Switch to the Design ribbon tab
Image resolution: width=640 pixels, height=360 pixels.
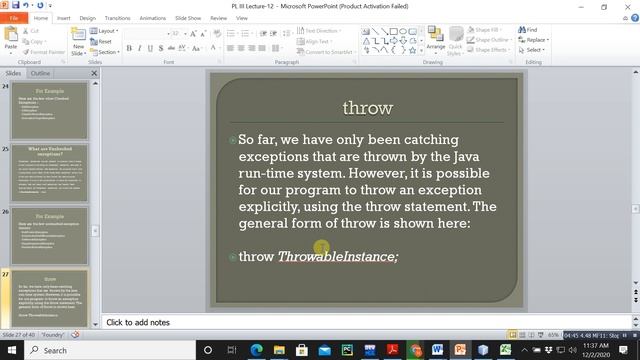click(x=87, y=18)
